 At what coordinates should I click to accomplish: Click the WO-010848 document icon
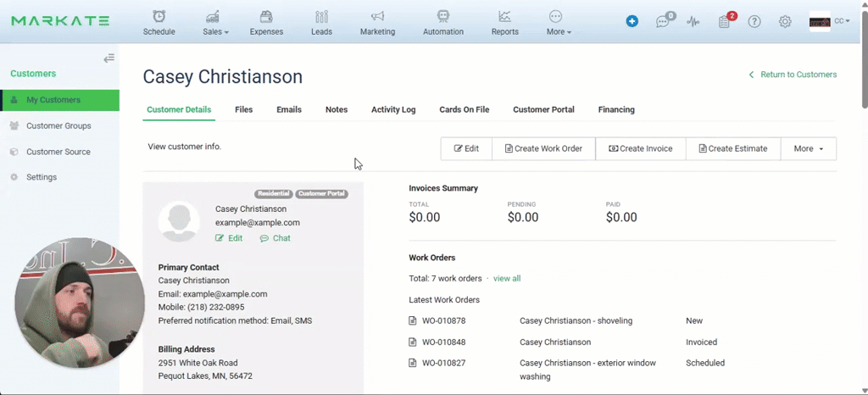coord(413,342)
